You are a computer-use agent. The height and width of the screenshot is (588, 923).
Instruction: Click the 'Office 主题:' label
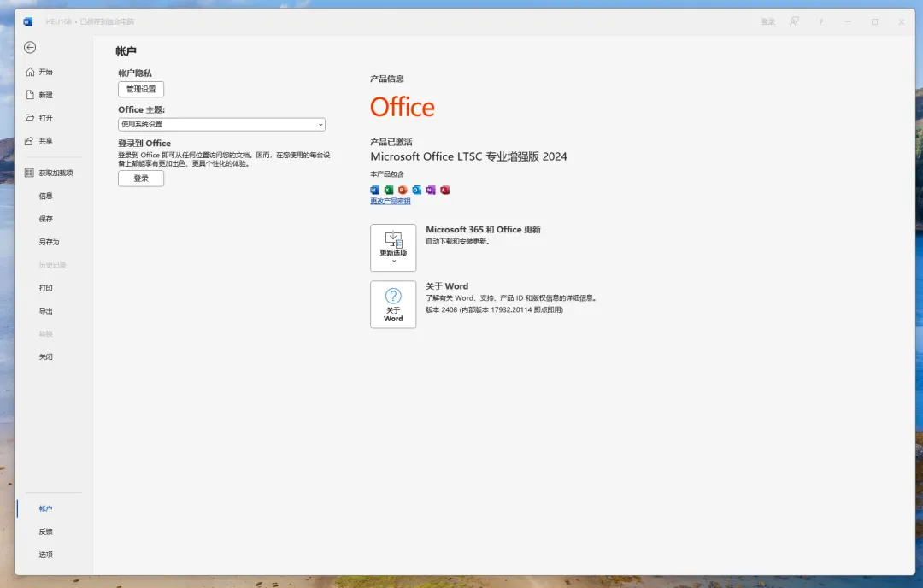[141, 109]
